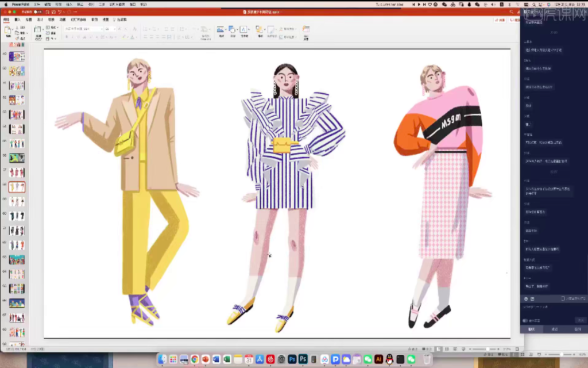
Task: Select the first tab at chat panel bottom
Action: [532, 329]
